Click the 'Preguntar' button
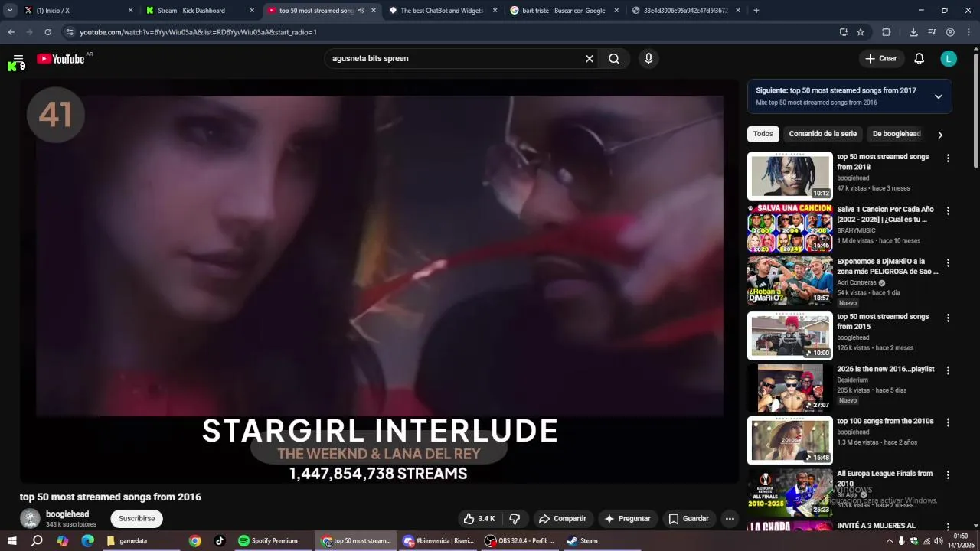This screenshot has height=551, width=980. coord(628,519)
